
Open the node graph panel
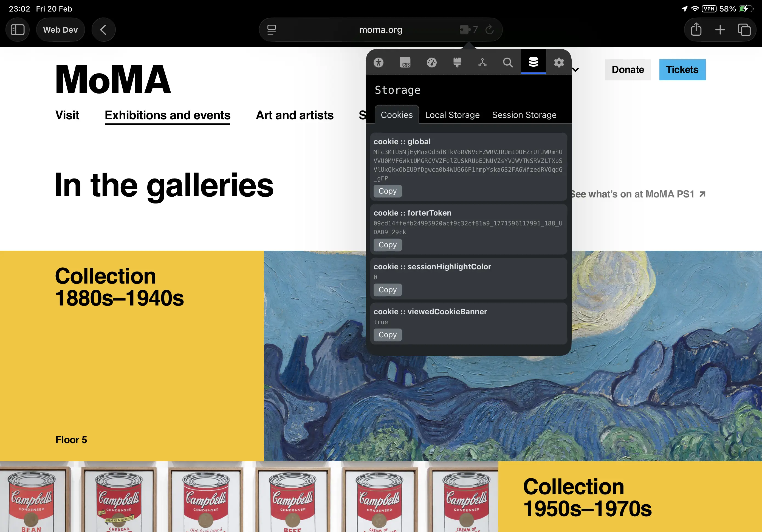(482, 63)
